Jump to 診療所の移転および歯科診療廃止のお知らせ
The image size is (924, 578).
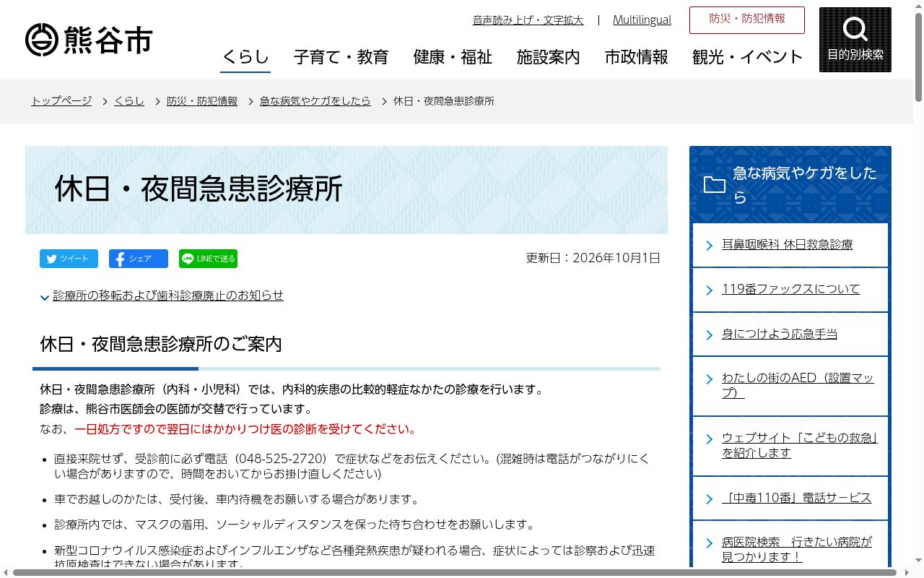point(168,296)
